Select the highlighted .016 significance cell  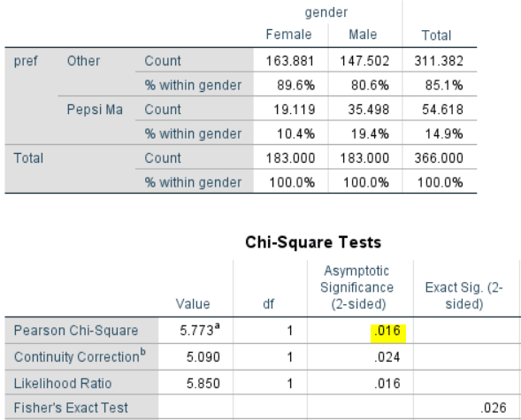[387, 333]
